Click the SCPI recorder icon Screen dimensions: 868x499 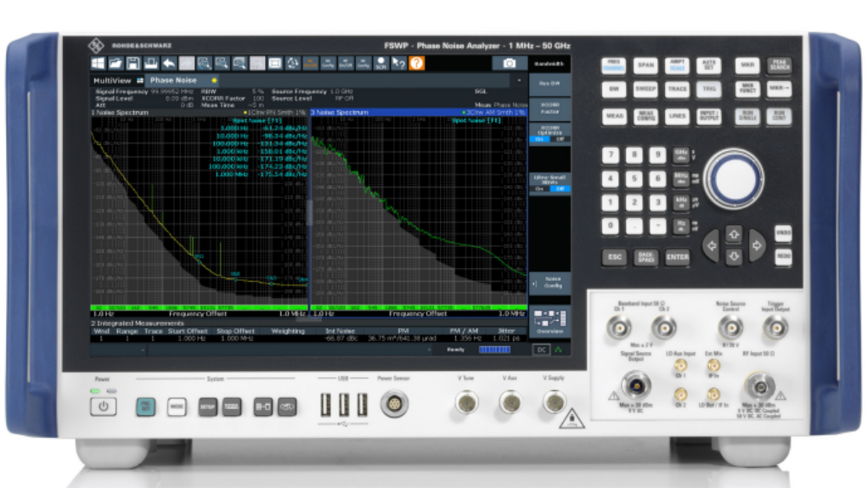[380, 64]
